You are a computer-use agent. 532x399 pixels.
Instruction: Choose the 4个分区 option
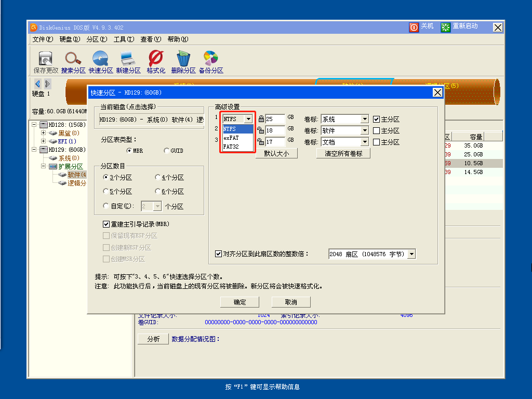coord(157,177)
